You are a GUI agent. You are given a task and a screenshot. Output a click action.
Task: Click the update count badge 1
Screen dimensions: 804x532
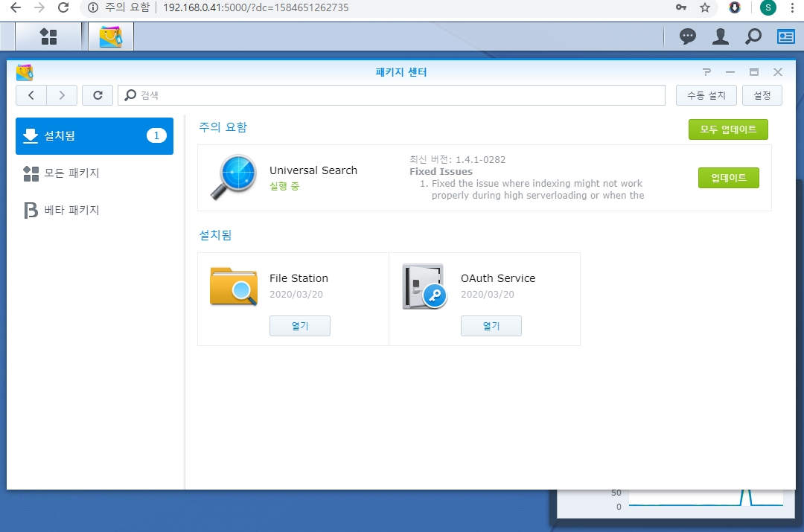tap(156, 136)
